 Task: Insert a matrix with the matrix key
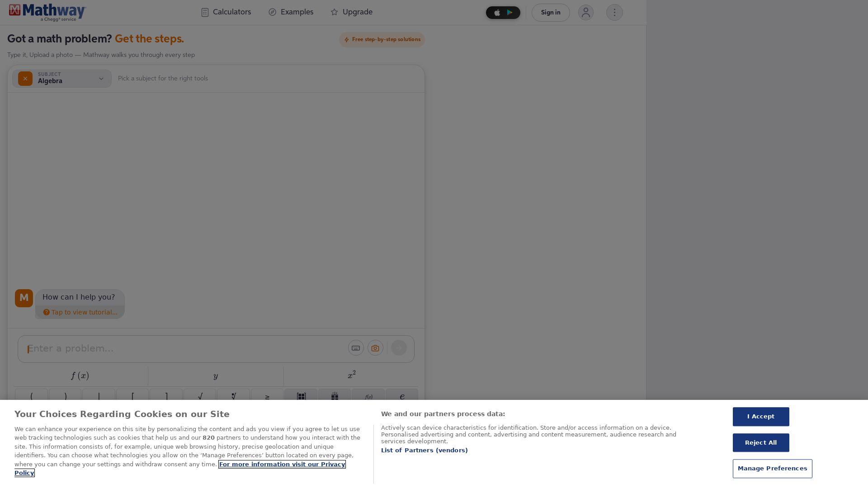pyautogui.click(x=301, y=394)
